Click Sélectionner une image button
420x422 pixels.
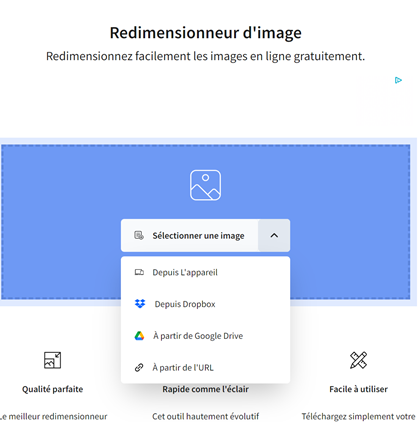pos(190,235)
